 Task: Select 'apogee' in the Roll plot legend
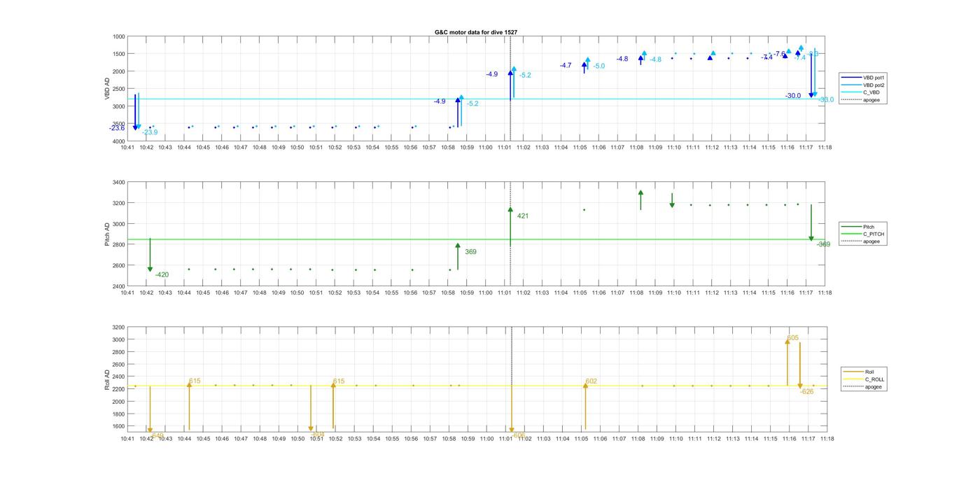pyautogui.click(x=862, y=386)
